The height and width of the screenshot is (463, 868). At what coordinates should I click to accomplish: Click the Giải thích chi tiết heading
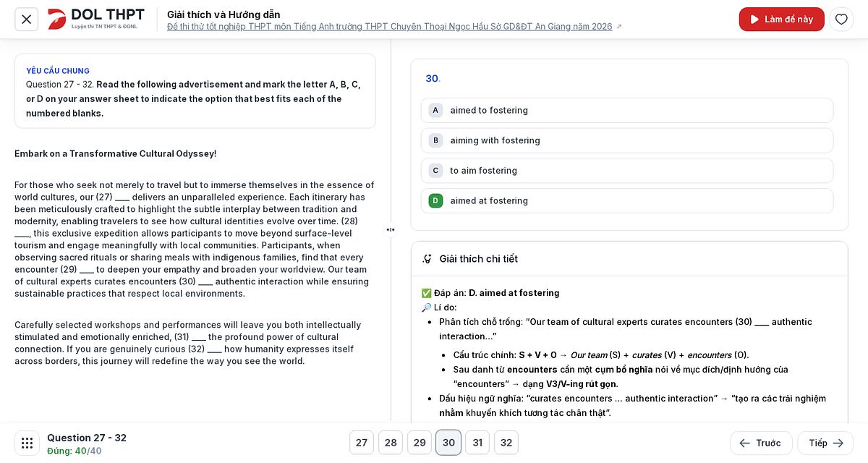pyautogui.click(x=478, y=259)
